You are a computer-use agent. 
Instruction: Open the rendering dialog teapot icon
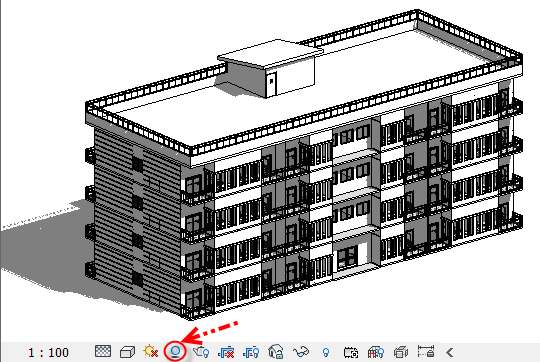pyautogui.click(x=201, y=352)
